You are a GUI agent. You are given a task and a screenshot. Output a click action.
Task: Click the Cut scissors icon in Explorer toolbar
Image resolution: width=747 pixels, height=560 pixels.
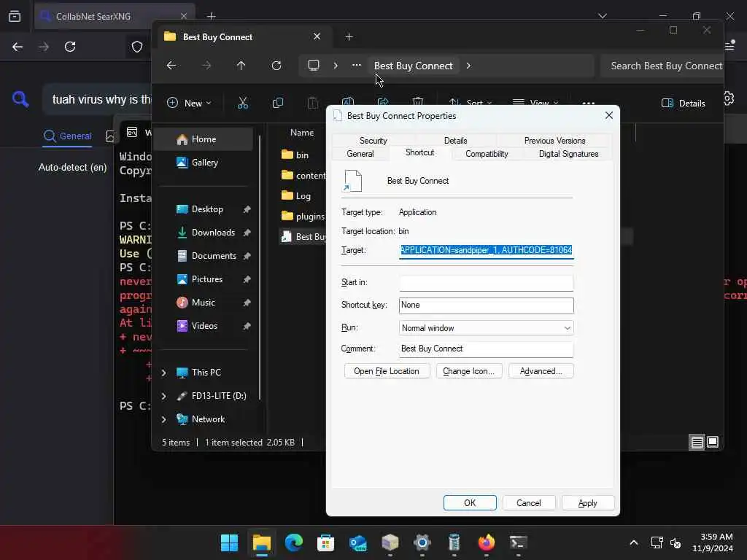[243, 103]
